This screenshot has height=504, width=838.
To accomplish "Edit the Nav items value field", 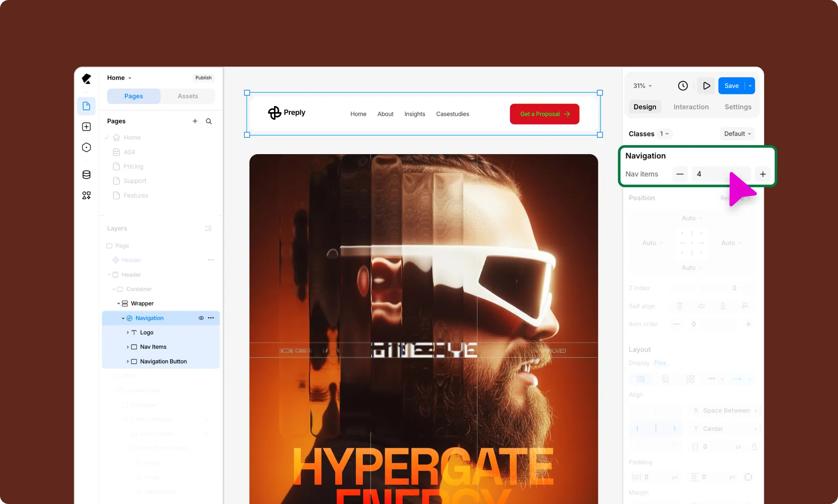I will point(721,174).
